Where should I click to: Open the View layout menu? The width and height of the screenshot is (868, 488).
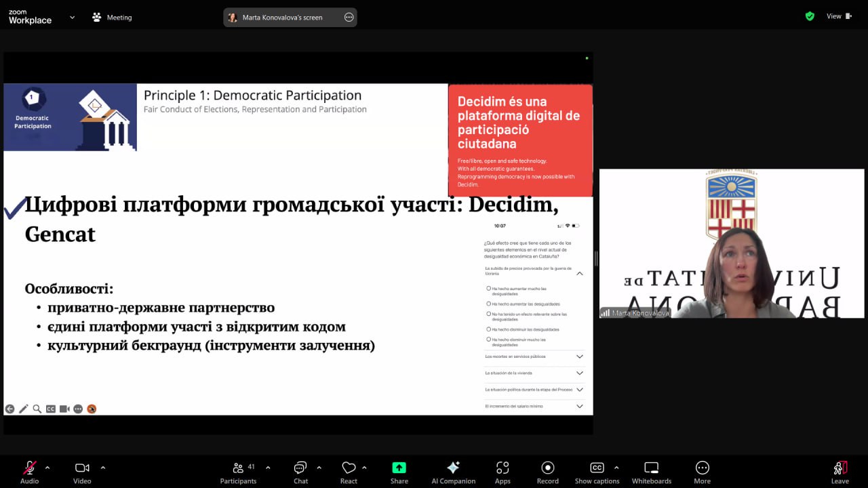840,16
